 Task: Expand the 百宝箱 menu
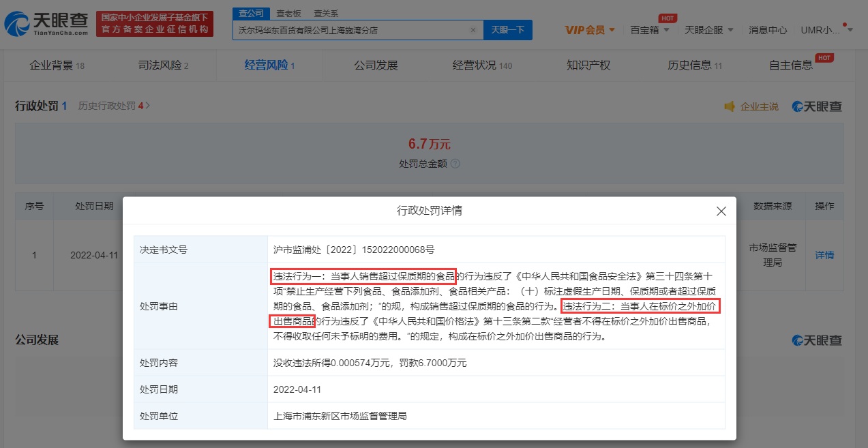pyautogui.click(x=649, y=30)
